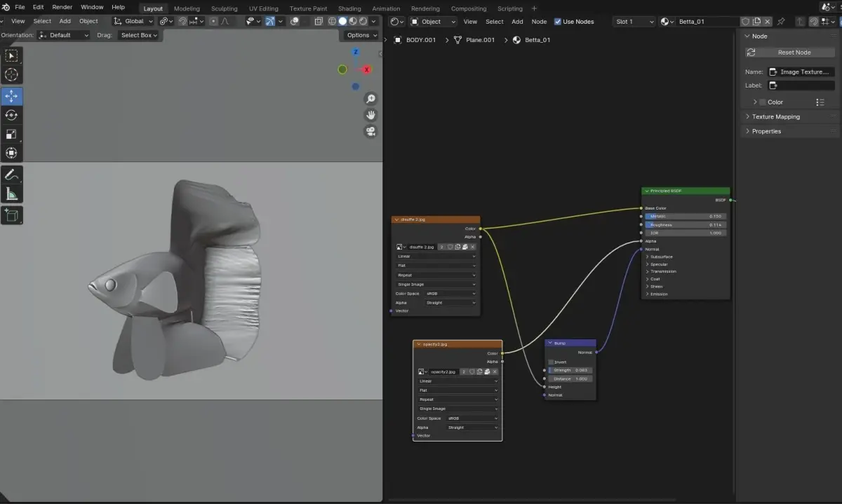Switch to the UV Editing workspace tab

(263, 8)
